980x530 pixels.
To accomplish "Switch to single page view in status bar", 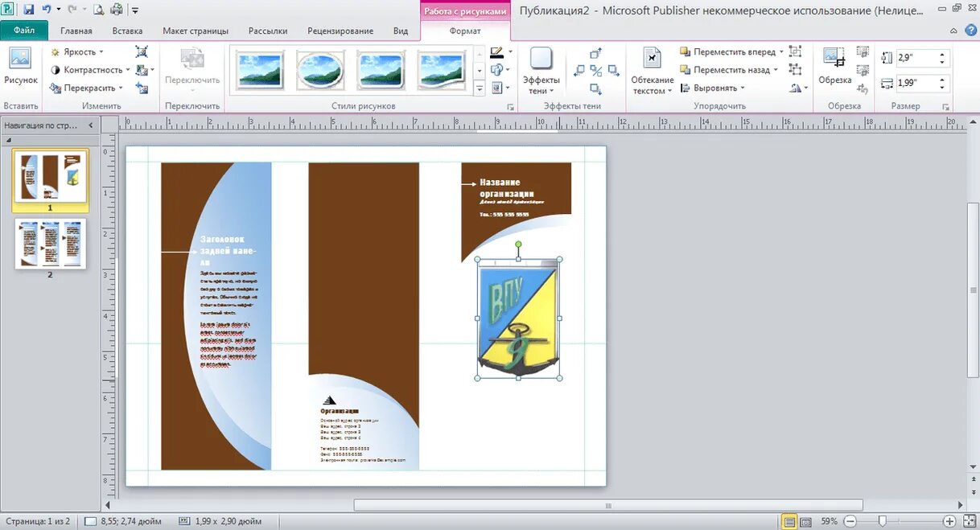I will tap(790, 522).
